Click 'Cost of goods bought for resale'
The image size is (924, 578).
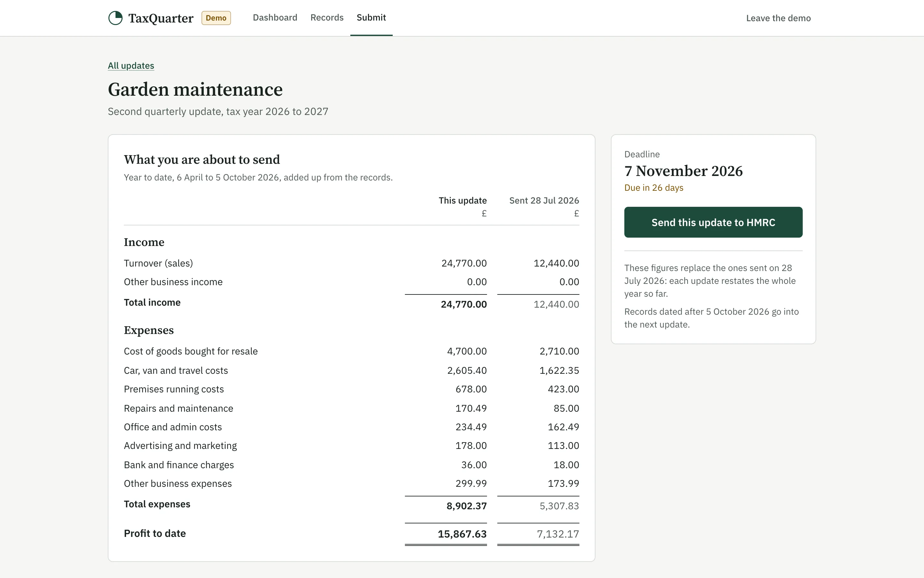191,351
